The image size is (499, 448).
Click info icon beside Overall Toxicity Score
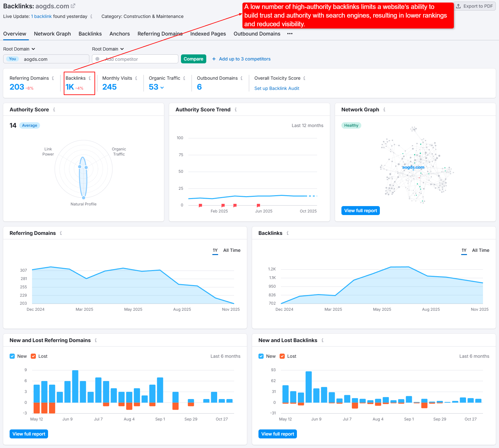304,78
